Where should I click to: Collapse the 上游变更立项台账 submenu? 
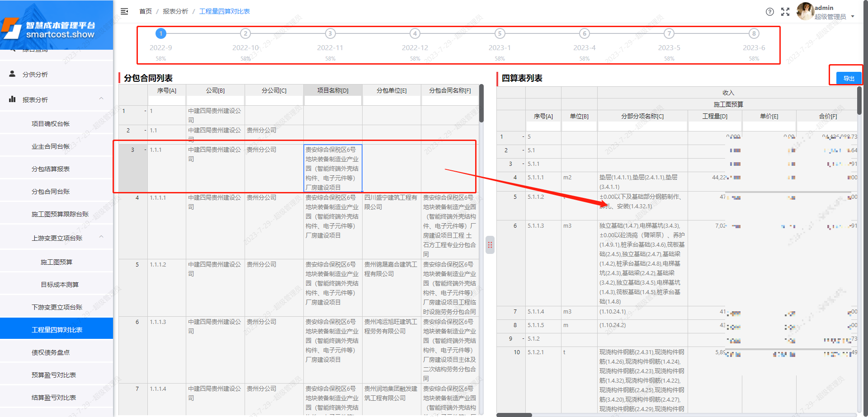point(101,237)
